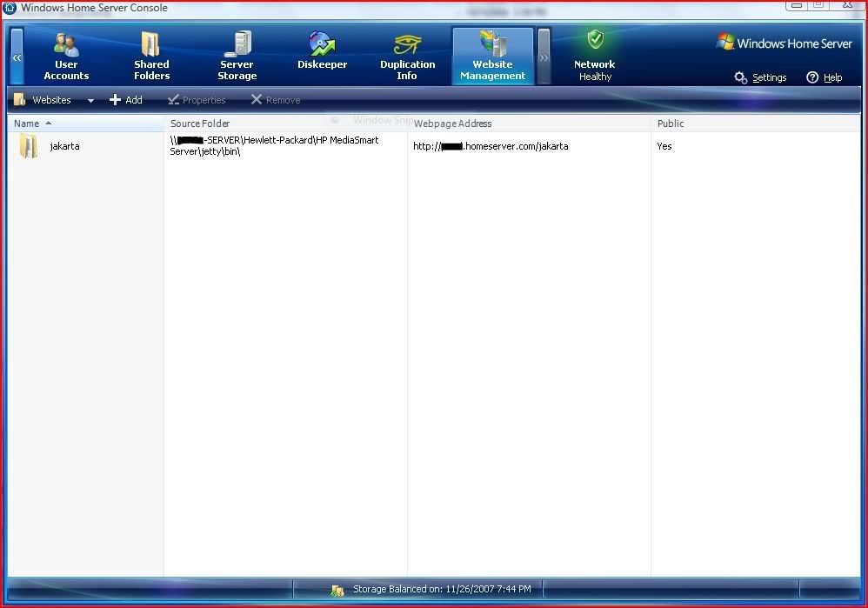Click the Network Healthy shield icon

pos(596,40)
